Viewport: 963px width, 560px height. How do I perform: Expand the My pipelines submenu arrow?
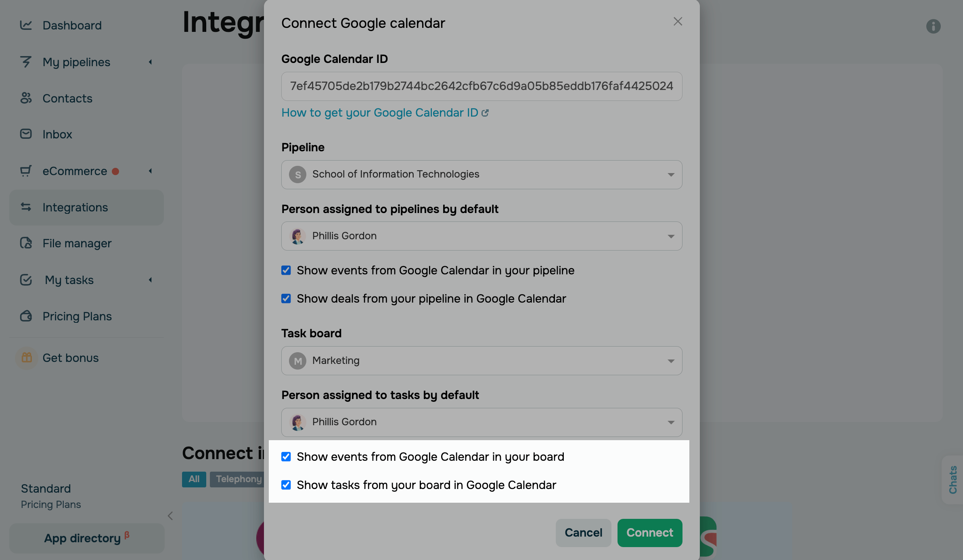150,62
